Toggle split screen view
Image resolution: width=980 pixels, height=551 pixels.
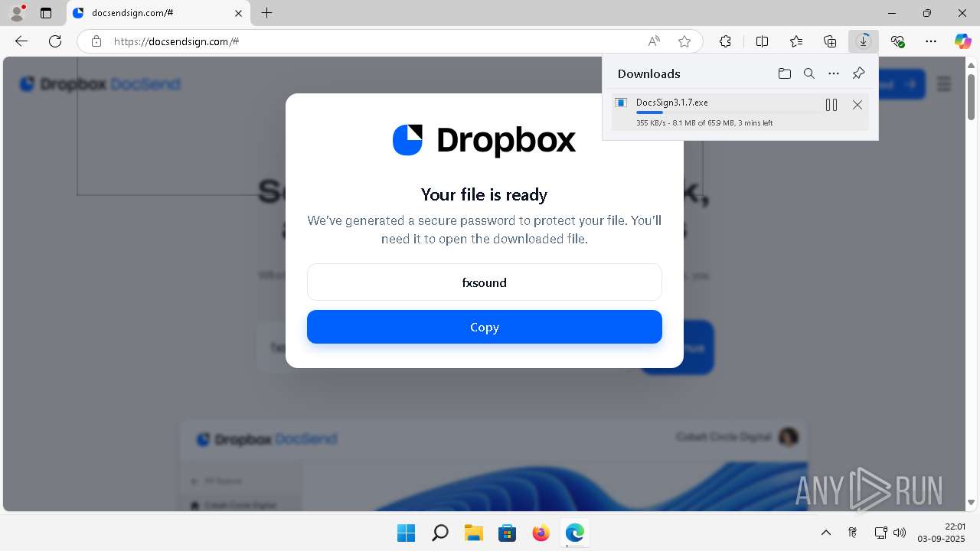click(762, 41)
